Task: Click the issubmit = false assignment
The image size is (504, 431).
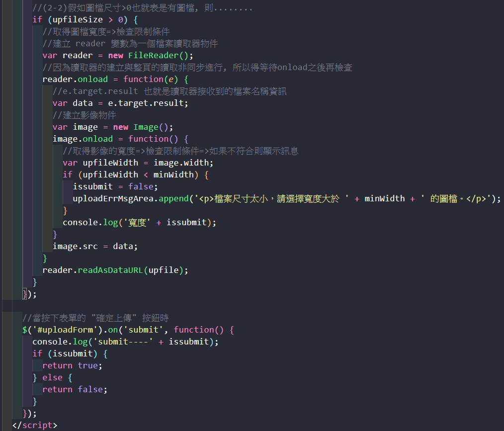Action: [115, 186]
